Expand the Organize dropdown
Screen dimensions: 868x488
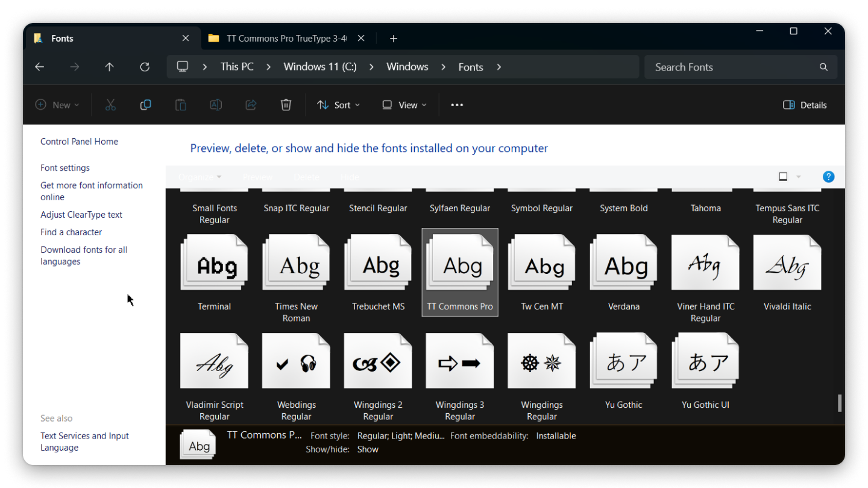click(x=200, y=177)
